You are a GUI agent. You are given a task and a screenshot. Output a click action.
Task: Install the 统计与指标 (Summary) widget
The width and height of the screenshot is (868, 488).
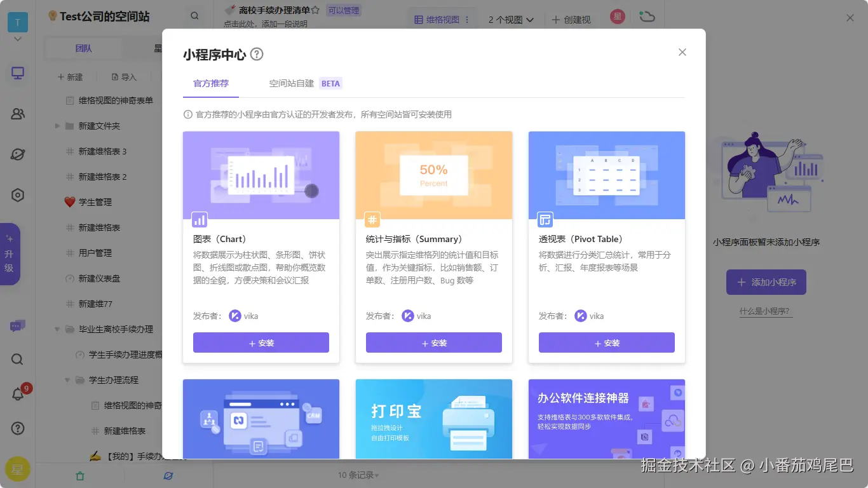(434, 342)
